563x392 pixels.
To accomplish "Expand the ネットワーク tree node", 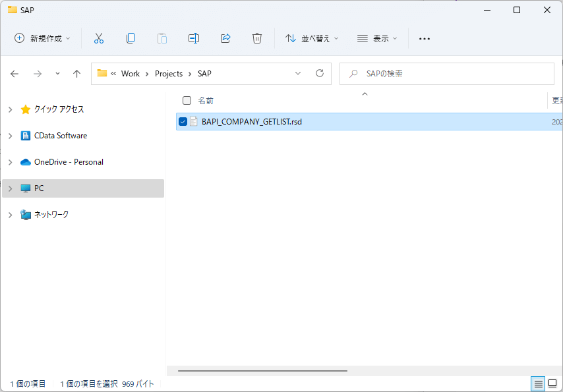I will (11, 215).
